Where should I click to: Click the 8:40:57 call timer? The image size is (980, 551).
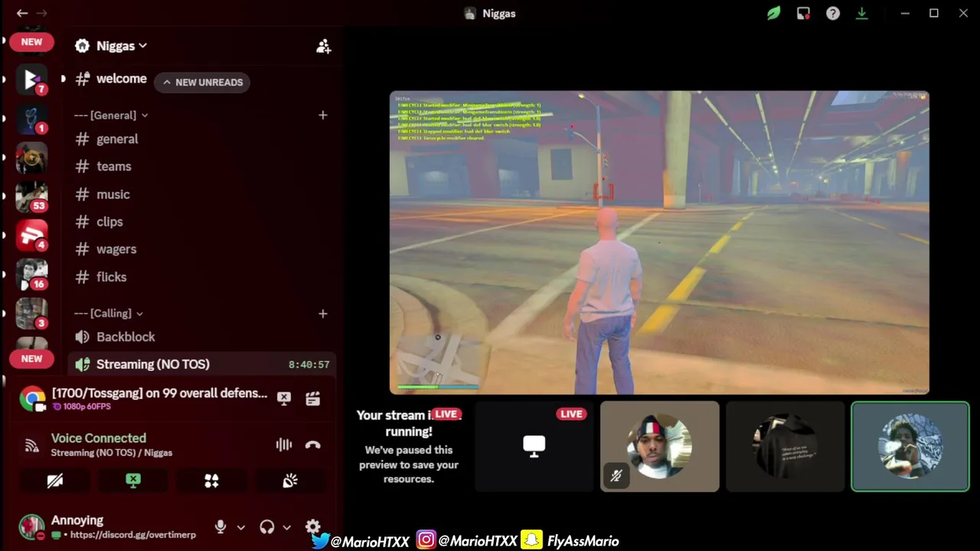click(x=309, y=365)
